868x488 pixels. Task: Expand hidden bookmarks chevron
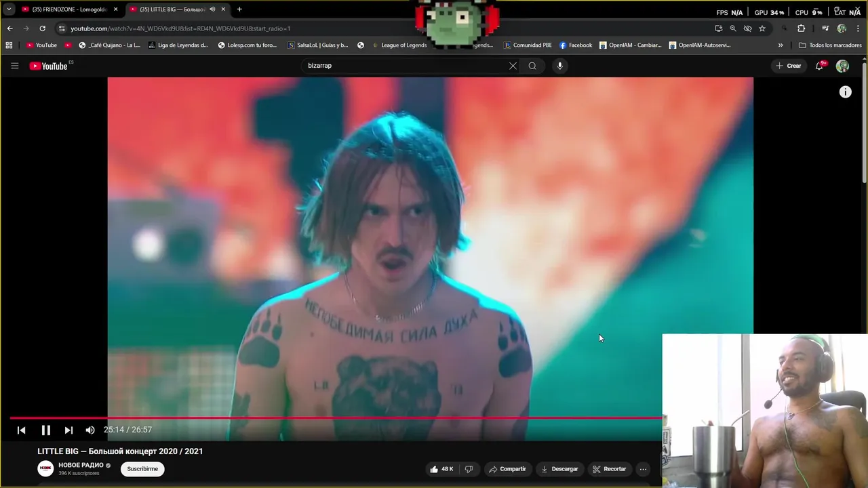click(x=781, y=45)
